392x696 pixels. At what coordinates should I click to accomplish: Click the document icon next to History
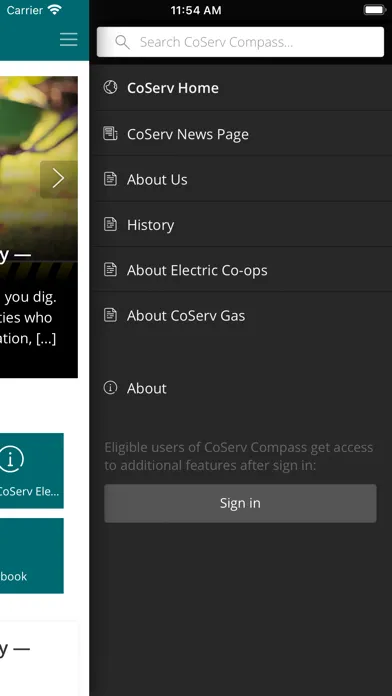pos(110,224)
